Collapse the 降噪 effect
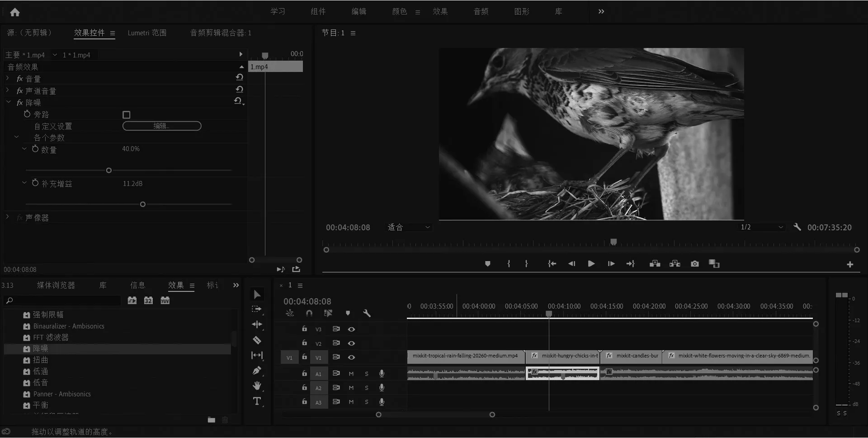Viewport: 868px width, 438px height. (x=8, y=102)
